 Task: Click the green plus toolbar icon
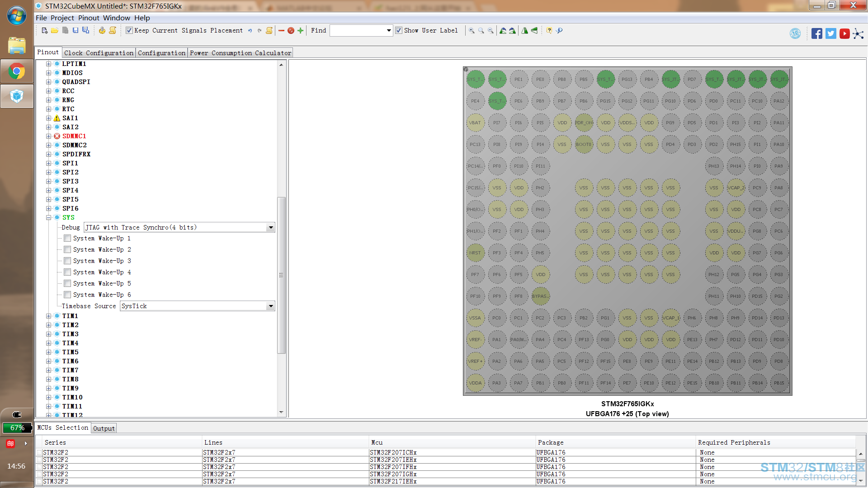click(x=300, y=30)
